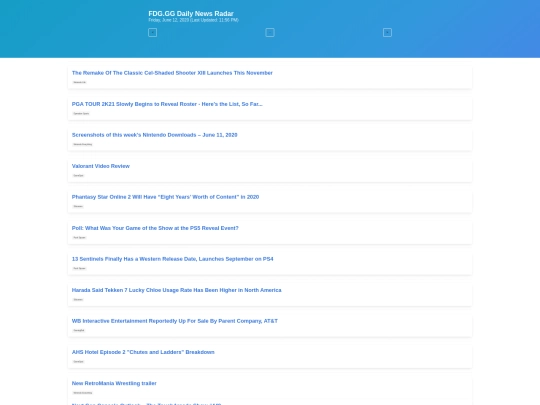
Task: Click the source tag under the WB Interactive headline
Action: click(79, 330)
